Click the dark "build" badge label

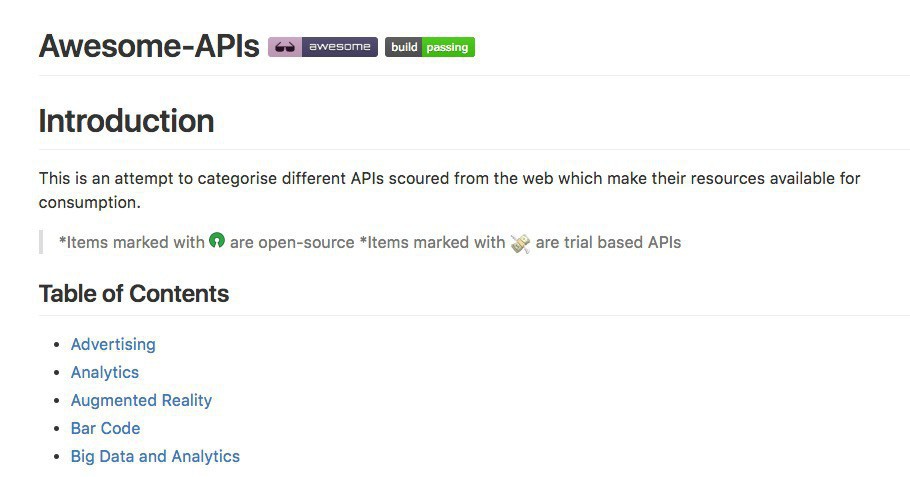click(404, 47)
